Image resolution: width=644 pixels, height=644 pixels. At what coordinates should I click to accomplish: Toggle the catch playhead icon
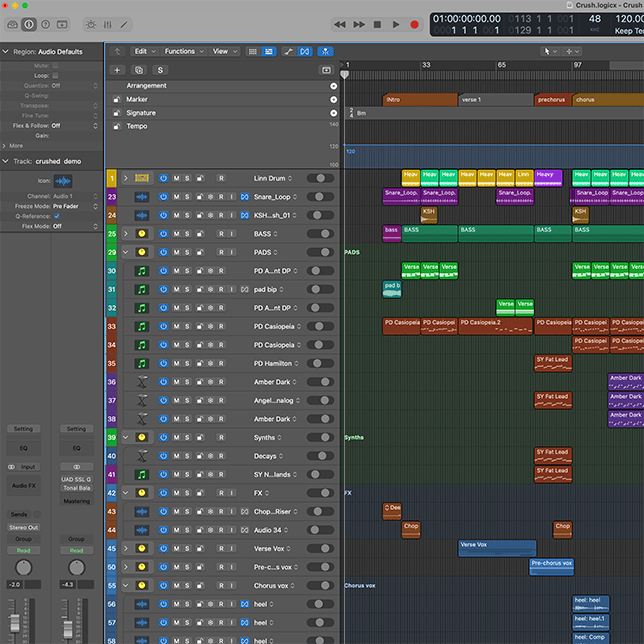(x=325, y=51)
